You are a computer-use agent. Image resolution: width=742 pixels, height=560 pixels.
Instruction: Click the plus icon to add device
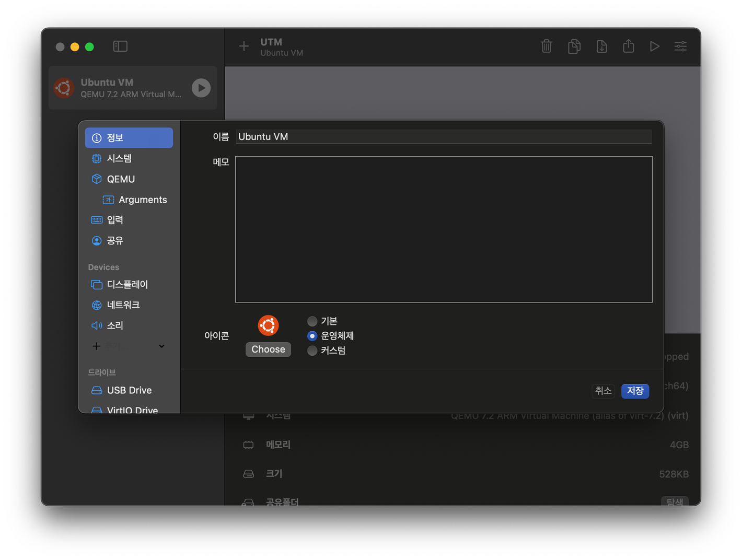pyautogui.click(x=96, y=346)
